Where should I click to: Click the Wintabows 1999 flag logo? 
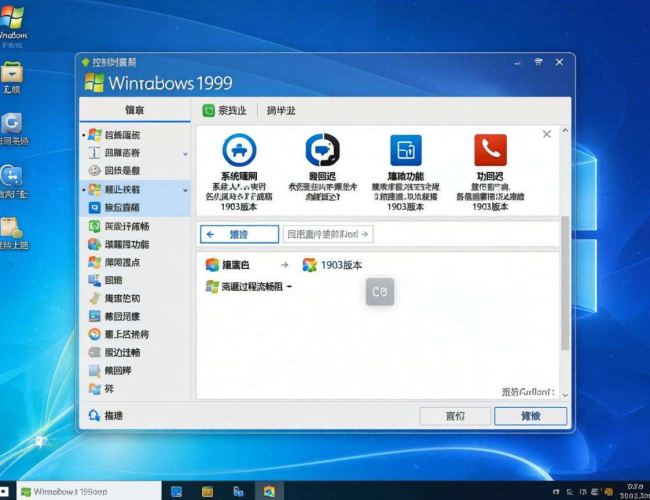(94, 82)
